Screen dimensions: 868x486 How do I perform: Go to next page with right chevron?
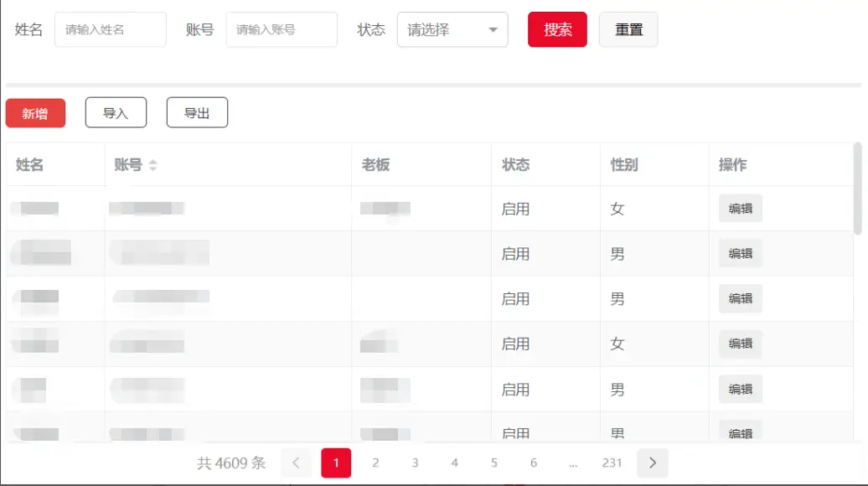pos(653,463)
